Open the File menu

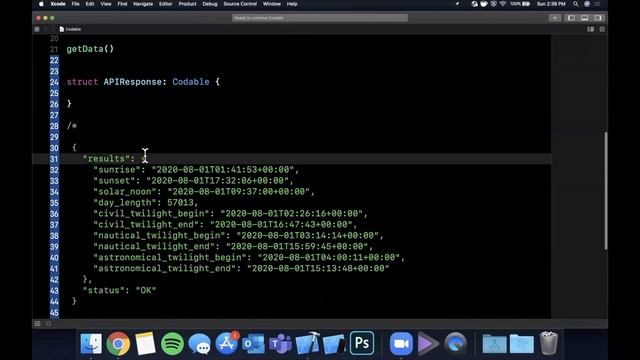click(76, 4)
